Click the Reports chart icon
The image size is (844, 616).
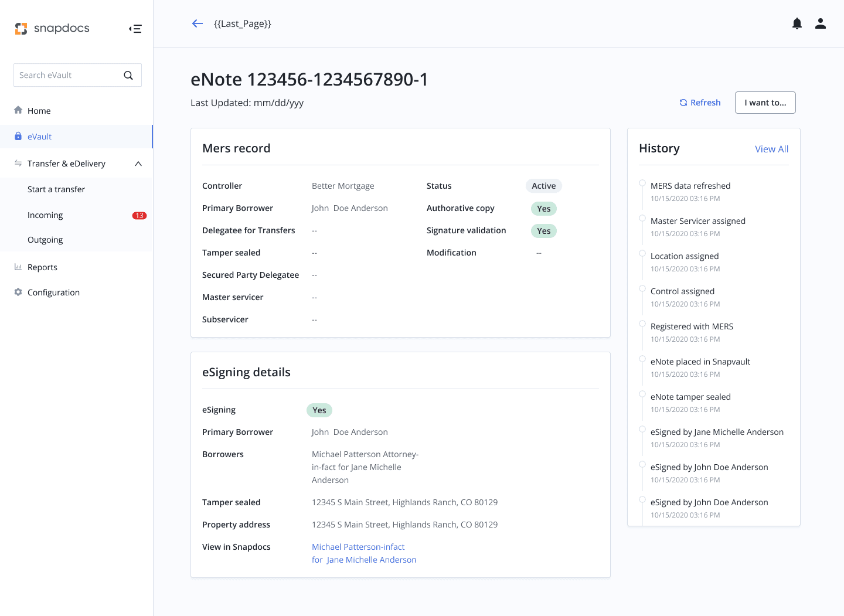18,267
